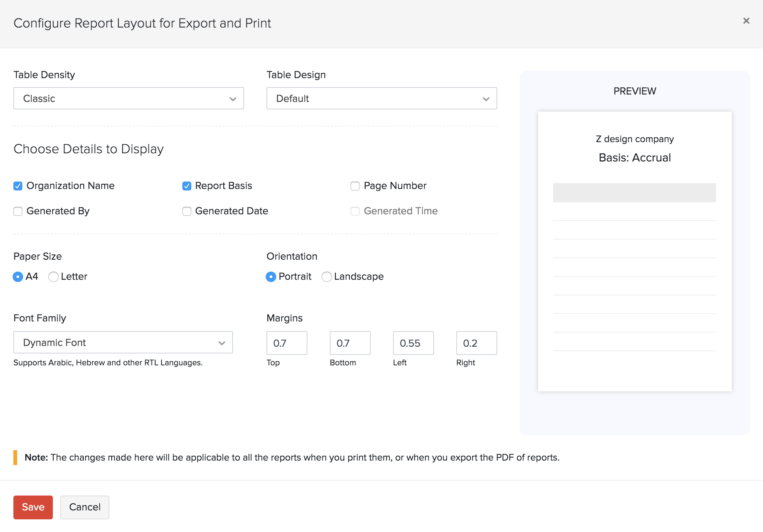Disable the Report Basis checkbox
The width and height of the screenshot is (763, 532).
[x=186, y=186]
